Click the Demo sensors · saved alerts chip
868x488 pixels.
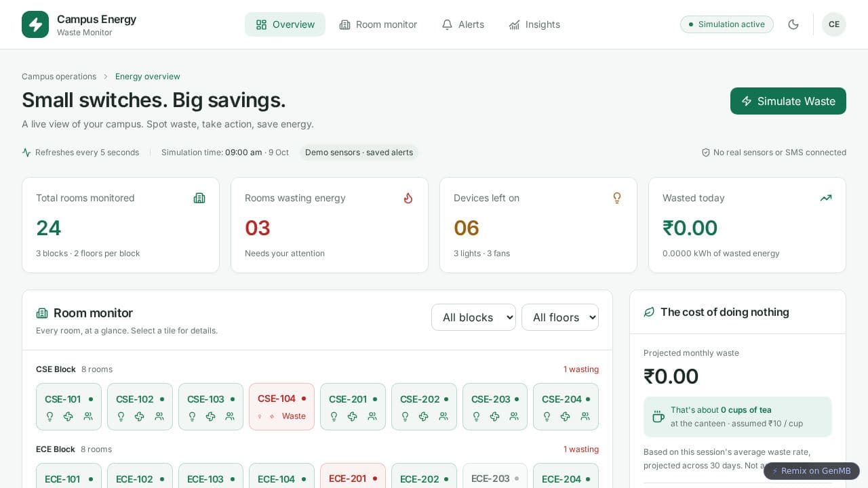pyautogui.click(x=359, y=152)
